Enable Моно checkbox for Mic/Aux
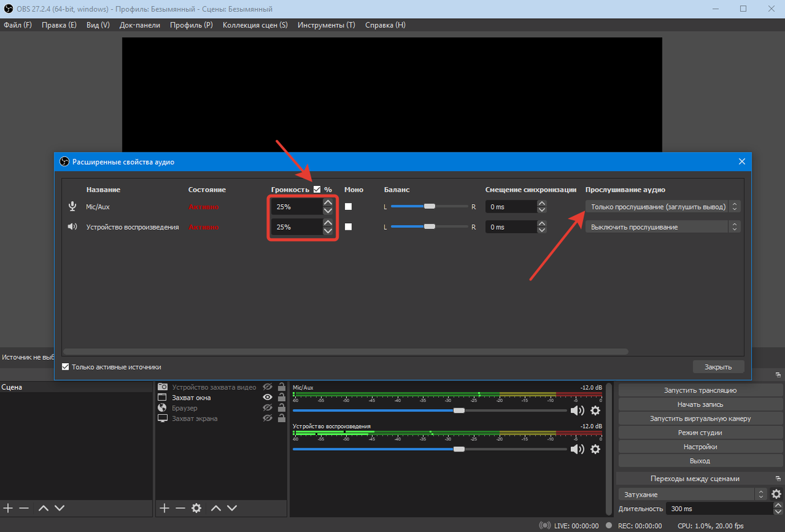The image size is (785, 532). pyautogui.click(x=348, y=206)
